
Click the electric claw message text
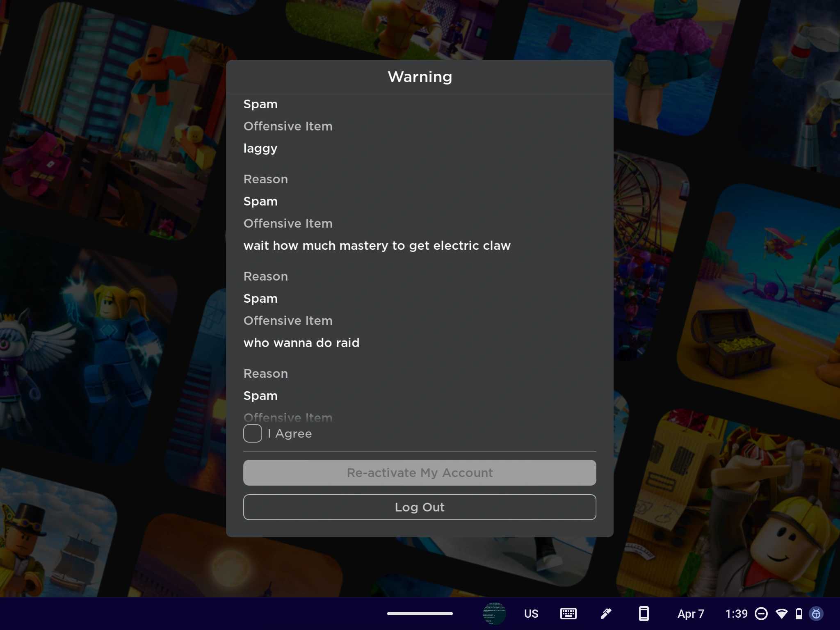click(x=377, y=245)
